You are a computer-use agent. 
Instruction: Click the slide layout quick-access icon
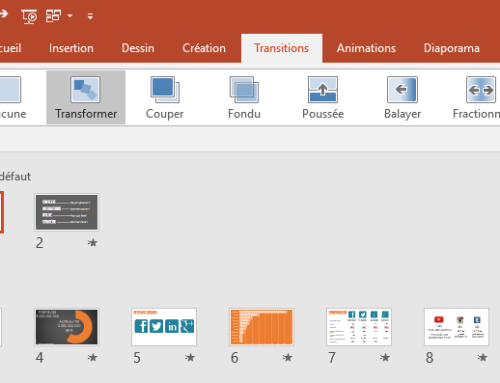(x=53, y=16)
